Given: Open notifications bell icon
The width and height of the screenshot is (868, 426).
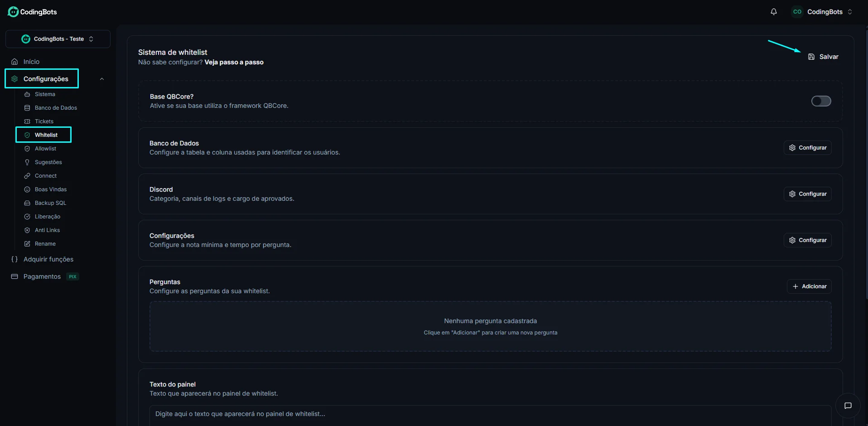Looking at the screenshot, I should coord(774,12).
